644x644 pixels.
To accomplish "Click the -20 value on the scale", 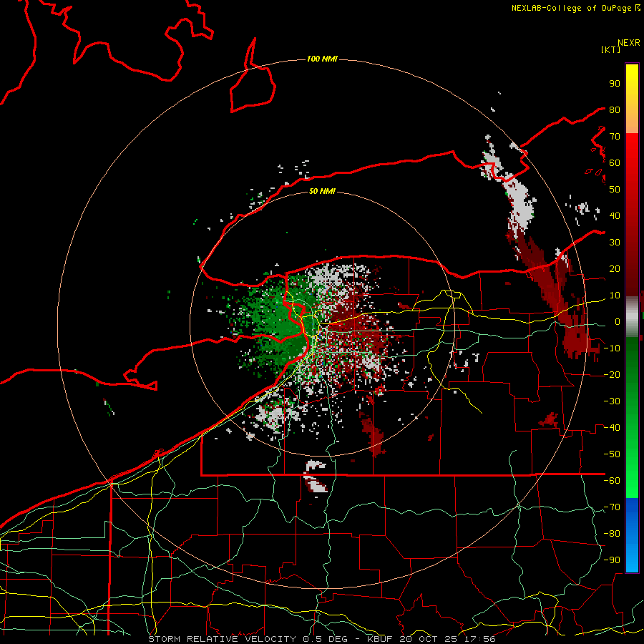I will pos(612,374).
